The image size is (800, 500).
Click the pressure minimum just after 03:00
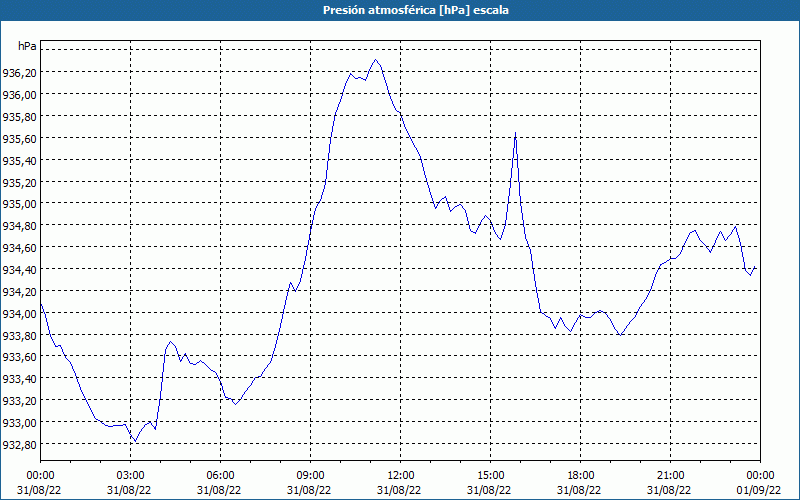[135, 441]
